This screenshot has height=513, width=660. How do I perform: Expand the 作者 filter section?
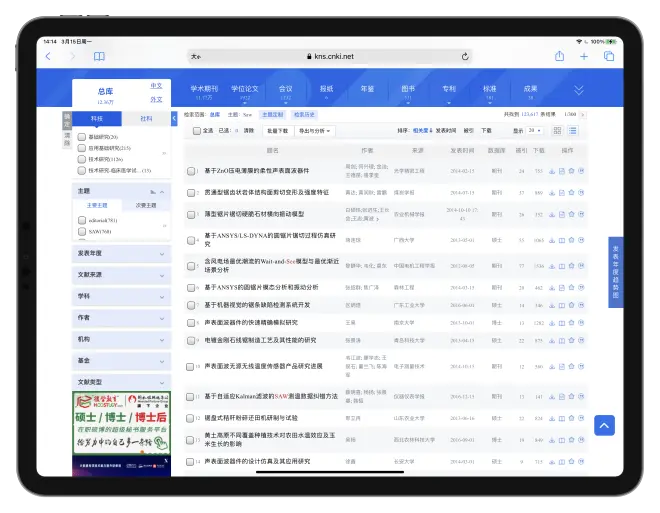point(122,318)
